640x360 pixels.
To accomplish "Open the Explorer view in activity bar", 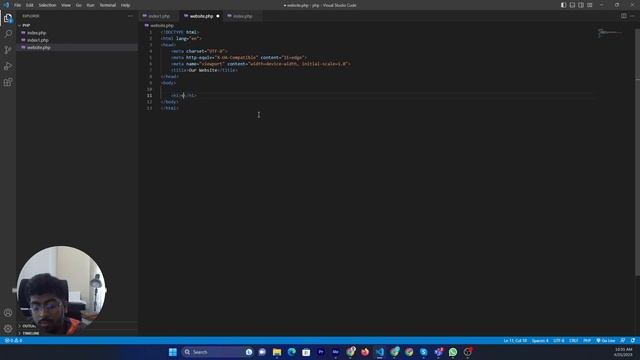I will coord(8,18).
